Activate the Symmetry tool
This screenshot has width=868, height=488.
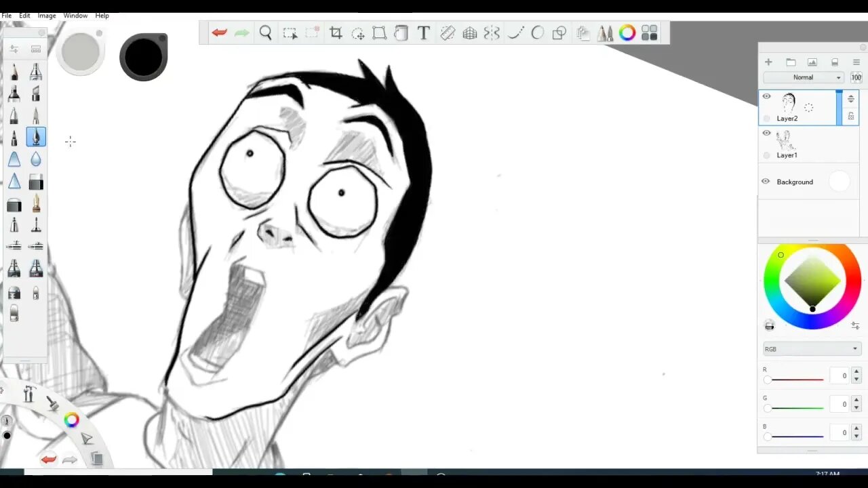click(492, 33)
